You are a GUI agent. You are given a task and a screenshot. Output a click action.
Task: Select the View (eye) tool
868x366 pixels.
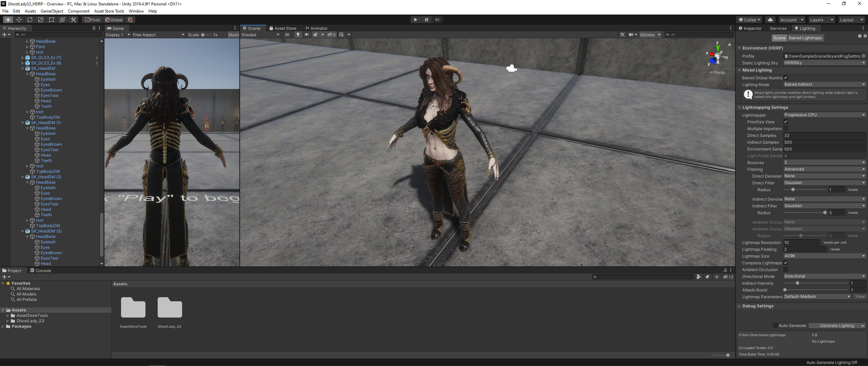pyautogui.click(x=8, y=20)
